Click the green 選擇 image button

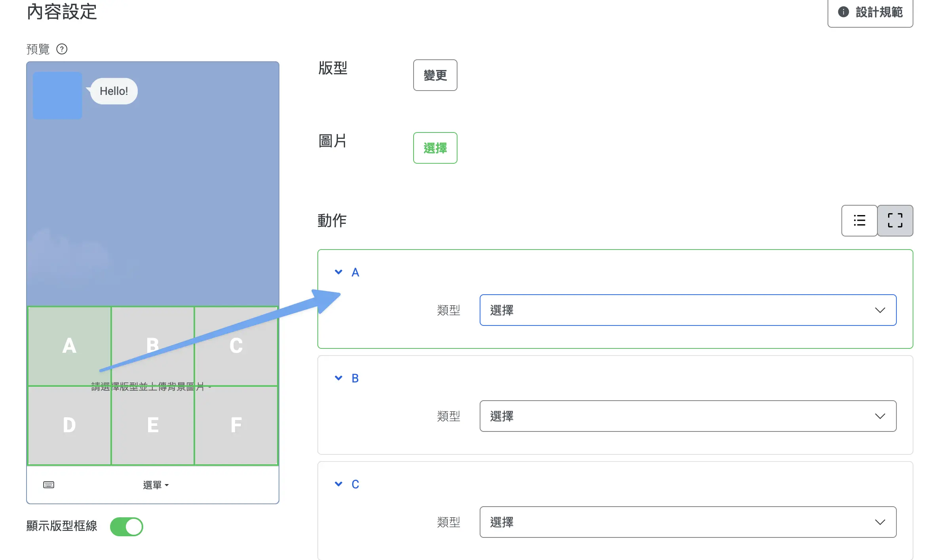tap(435, 148)
